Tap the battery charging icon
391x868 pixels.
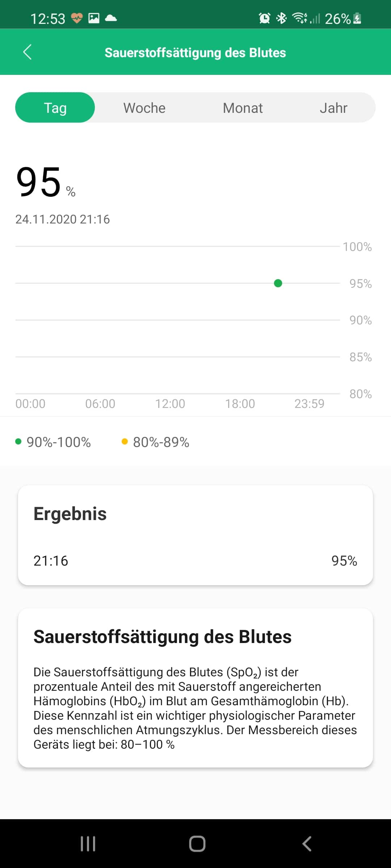357,18
